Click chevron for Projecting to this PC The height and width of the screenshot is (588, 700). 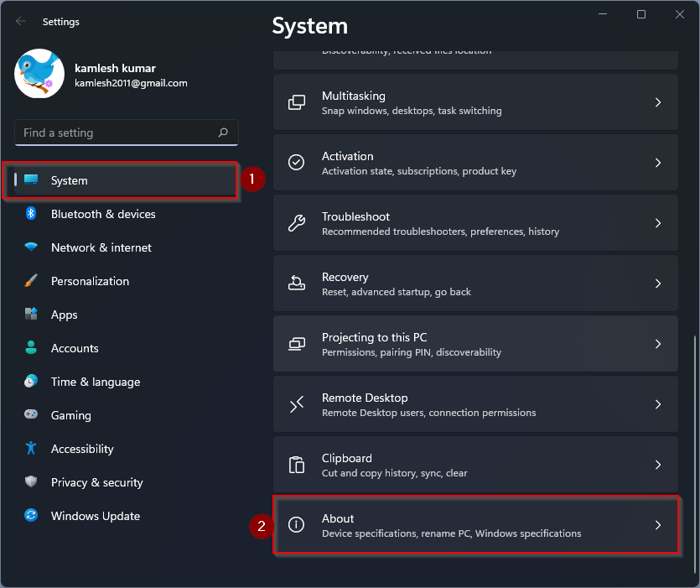[x=657, y=344]
